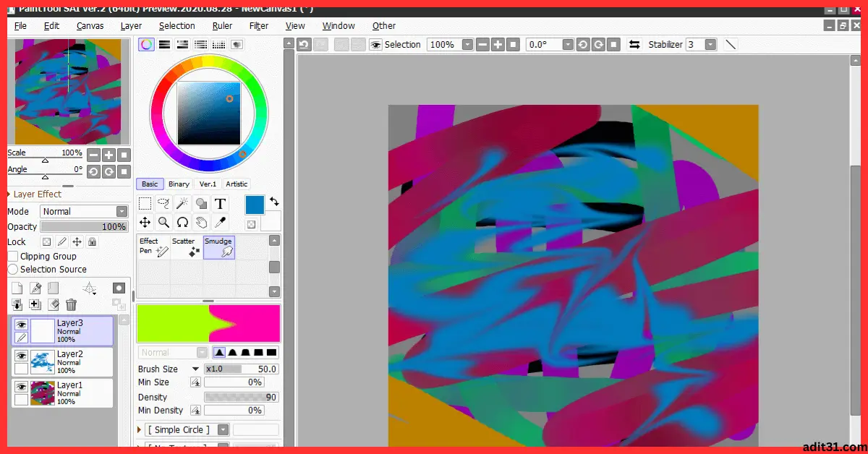Switch to the Artistic brush tab

coord(237,184)
